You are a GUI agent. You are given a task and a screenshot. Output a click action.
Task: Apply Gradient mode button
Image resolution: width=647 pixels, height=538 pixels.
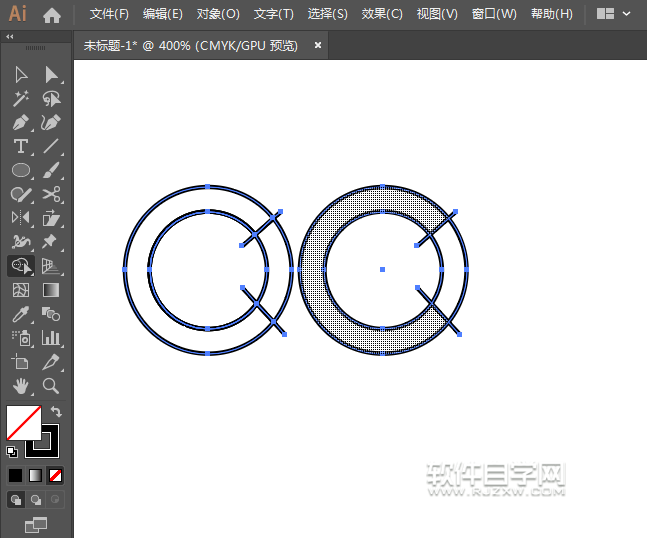pos(35,476)
